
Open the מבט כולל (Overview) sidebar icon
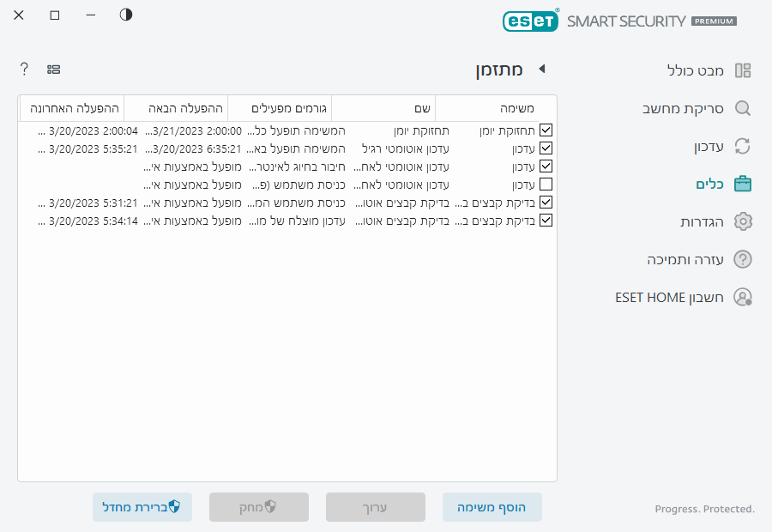(743, 69)
